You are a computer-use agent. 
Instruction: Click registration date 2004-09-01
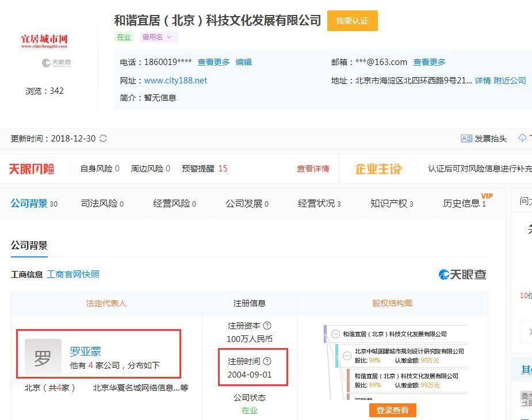(250, 375)
